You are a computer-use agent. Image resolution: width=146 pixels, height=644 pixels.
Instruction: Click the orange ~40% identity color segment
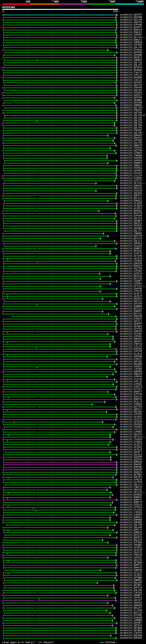tap(45, 4)
